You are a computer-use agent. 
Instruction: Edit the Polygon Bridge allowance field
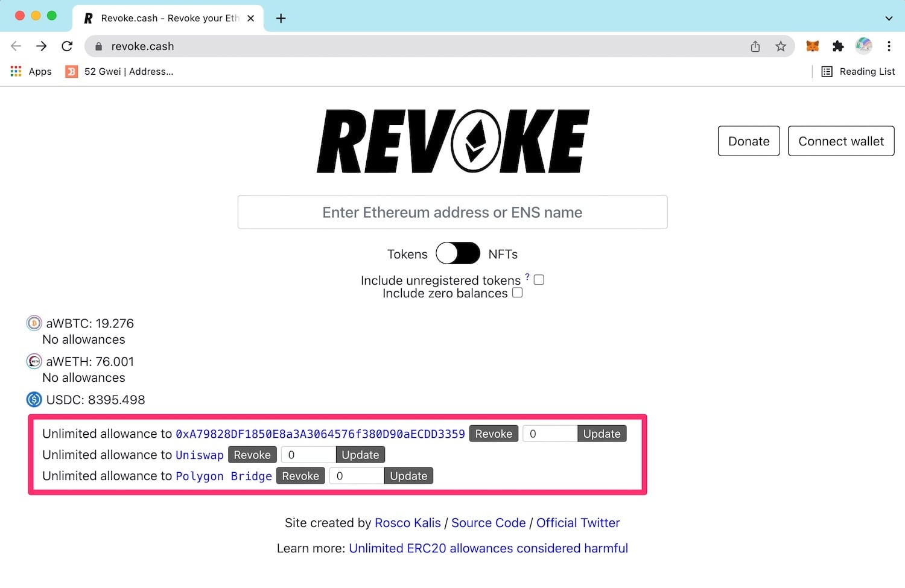click(357, 476)
